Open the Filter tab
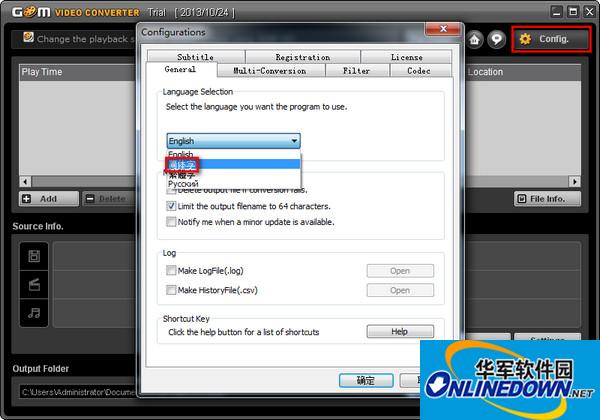Viewport: 600px width, 420px height. point(357,71)
